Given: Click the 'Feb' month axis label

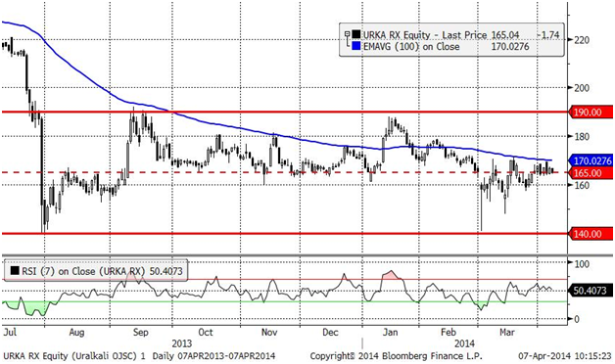Looking at the screenshot, I should 448,333.
